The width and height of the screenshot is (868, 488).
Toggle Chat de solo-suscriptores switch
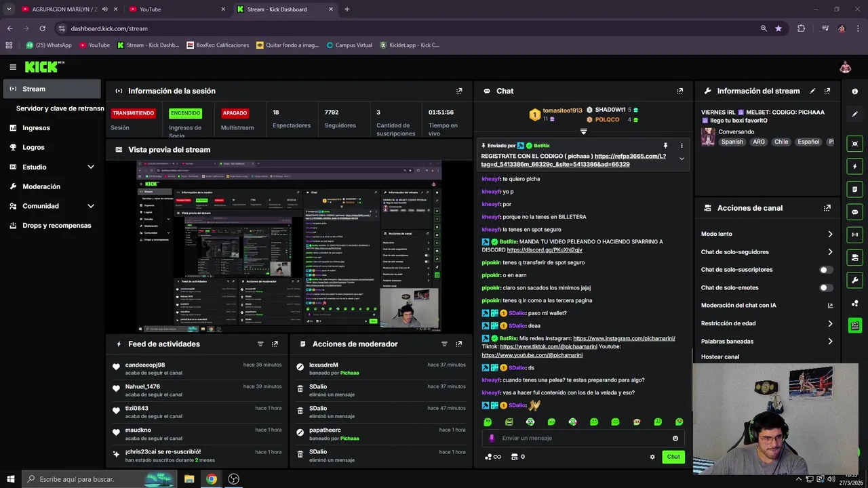pyautogui.click(x=826, y=270)
